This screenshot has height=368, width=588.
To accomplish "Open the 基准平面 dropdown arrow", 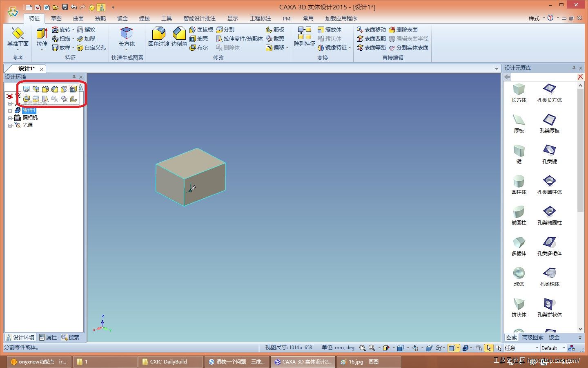I will click(18, 49).
